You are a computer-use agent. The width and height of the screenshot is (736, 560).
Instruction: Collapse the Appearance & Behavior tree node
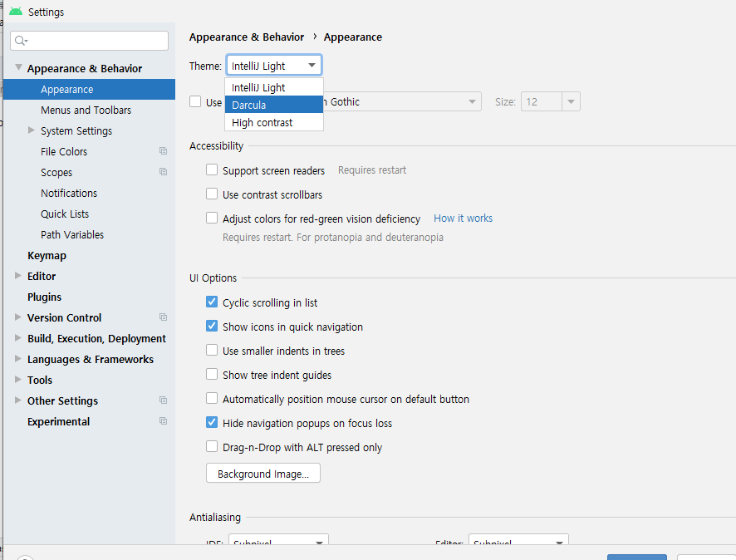[18, 67]
